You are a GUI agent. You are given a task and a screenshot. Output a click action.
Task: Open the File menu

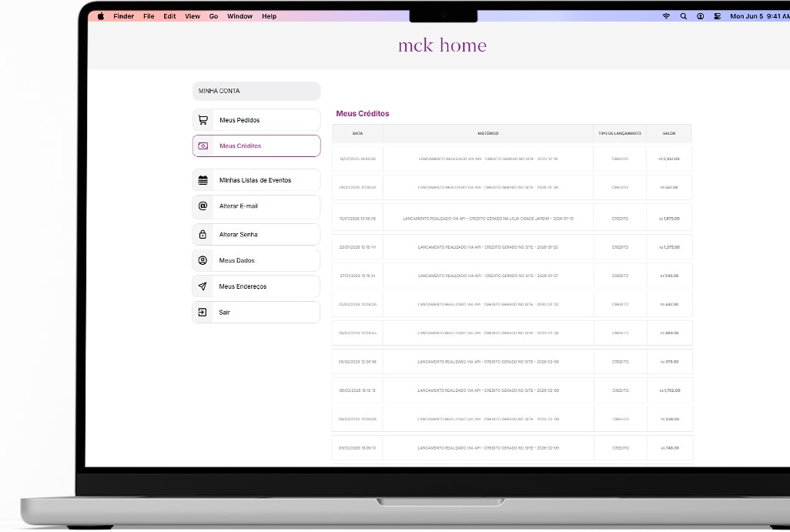point(149,16)
